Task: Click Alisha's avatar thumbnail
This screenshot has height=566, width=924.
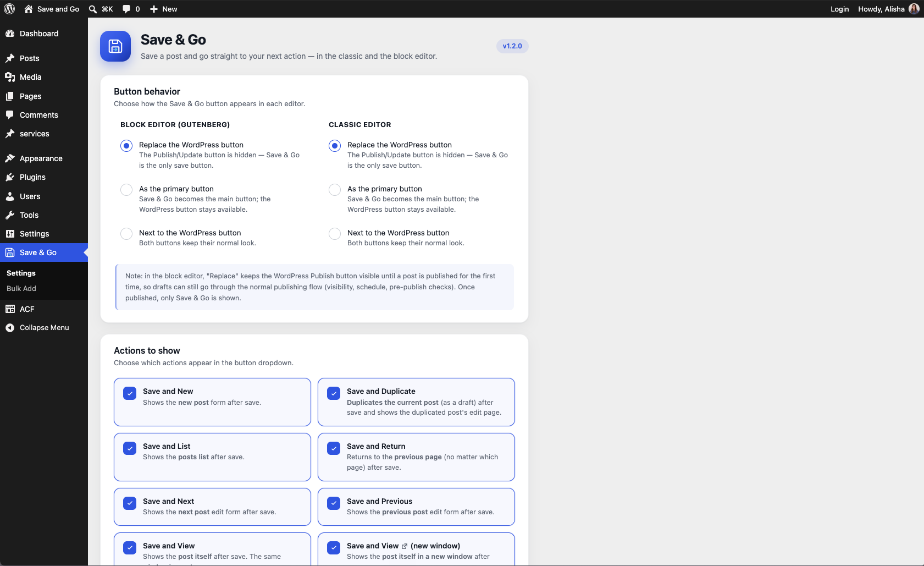Action: point(914,9)
